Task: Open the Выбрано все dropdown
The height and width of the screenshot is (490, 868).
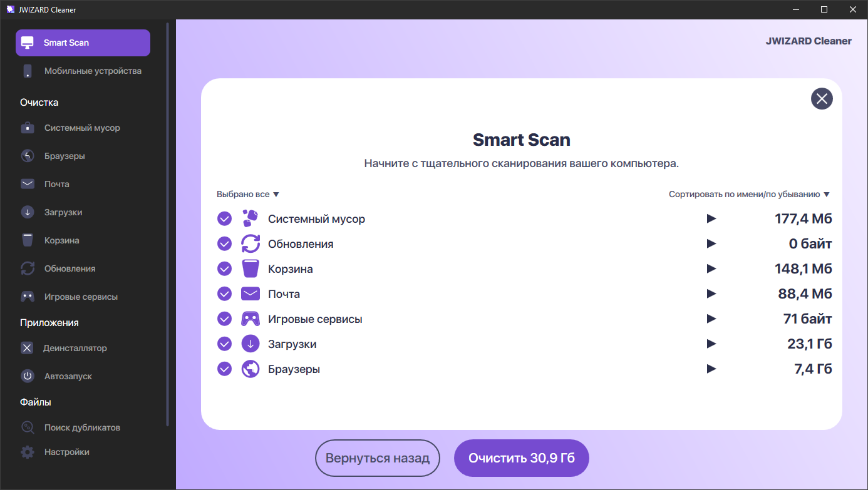Action: (x=247, y=194)
